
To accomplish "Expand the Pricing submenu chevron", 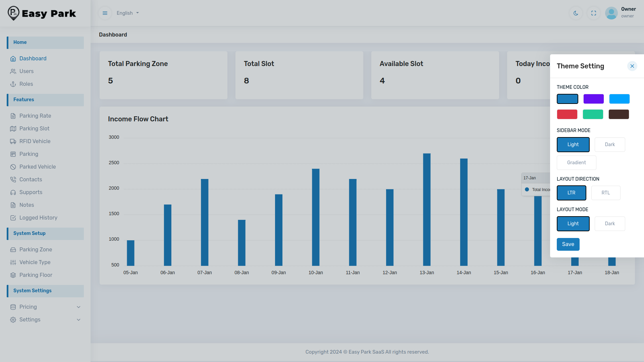I will tap(78, 307).
